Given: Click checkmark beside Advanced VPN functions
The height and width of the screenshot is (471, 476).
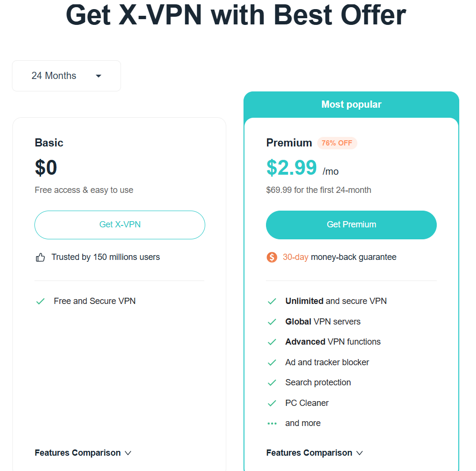Looking at the screenshot, I should [272, 342].
